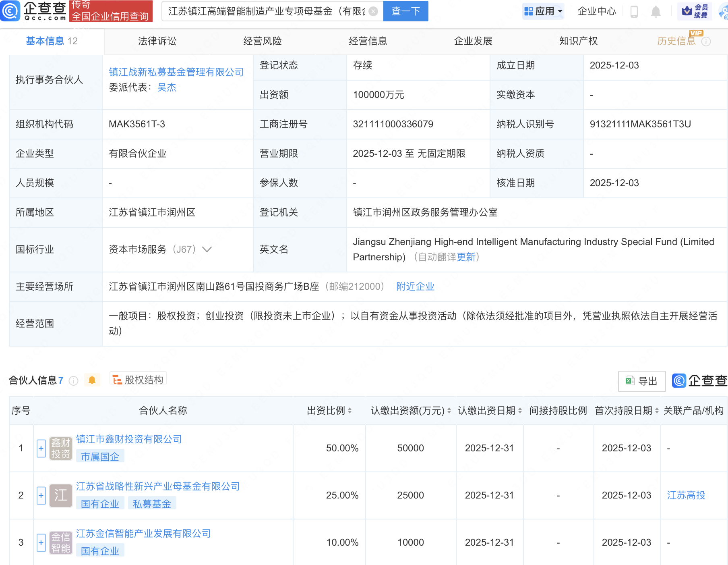Screen dimensions: 728x565
Task: Expand row for 镇江市鑫财投资有限公司
Action: 41,448
